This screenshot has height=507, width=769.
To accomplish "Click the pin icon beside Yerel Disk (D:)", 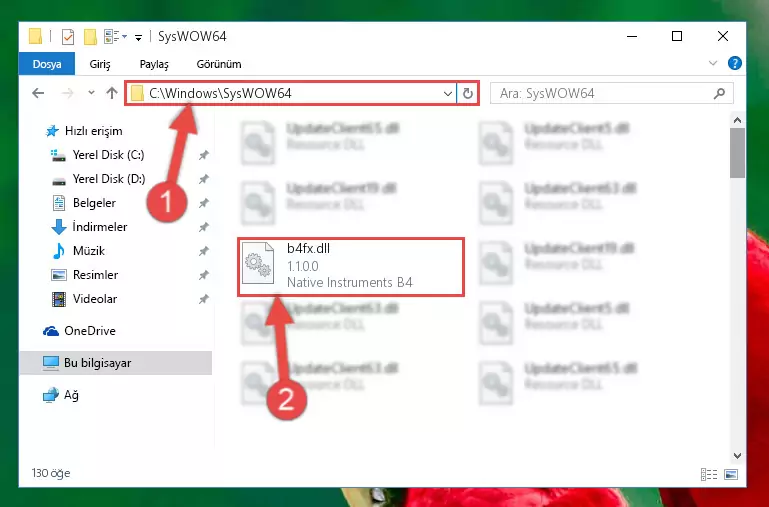I will [x=204, y=179].
